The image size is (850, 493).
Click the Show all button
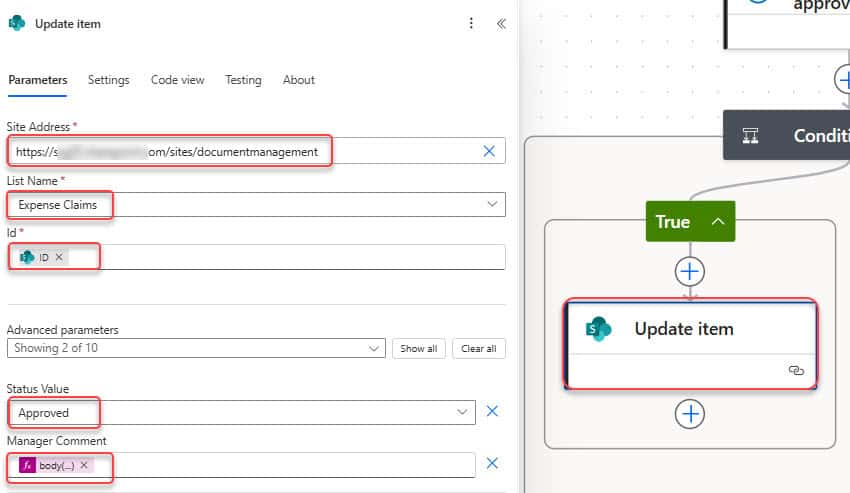(418, 349)
